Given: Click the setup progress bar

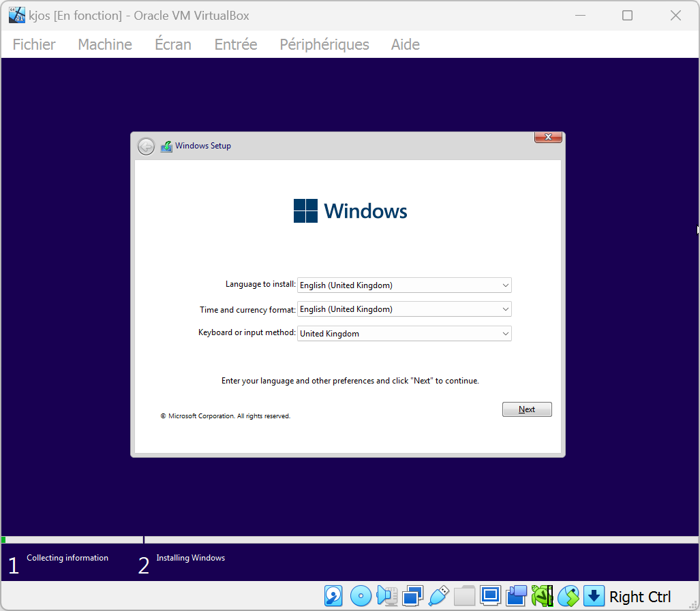Looking at the screenshot, I should [x=350, y=539].
